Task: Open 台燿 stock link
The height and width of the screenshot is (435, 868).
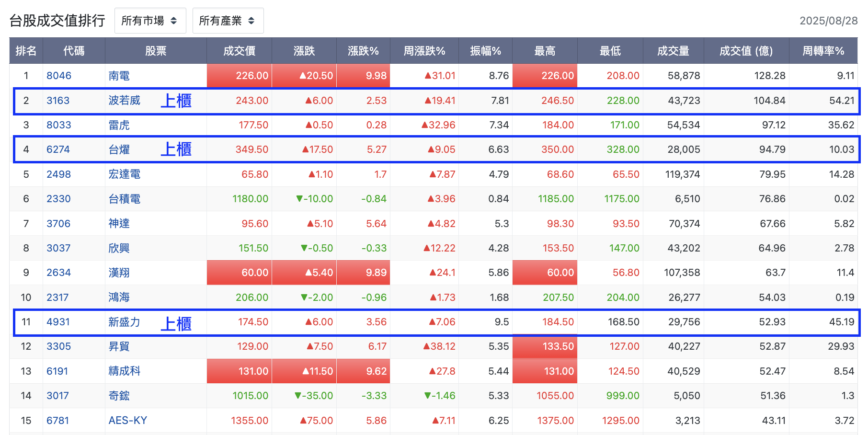Action: tap(119, 149)
